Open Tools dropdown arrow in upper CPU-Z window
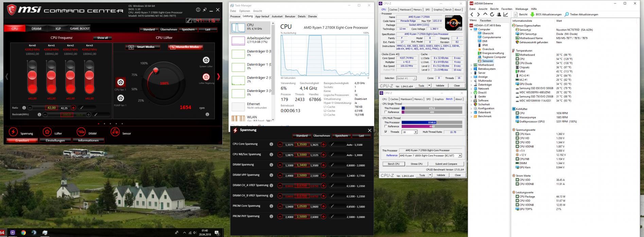Image resolution: width=644 pixels, height=237 pixels. coord(430,86)
